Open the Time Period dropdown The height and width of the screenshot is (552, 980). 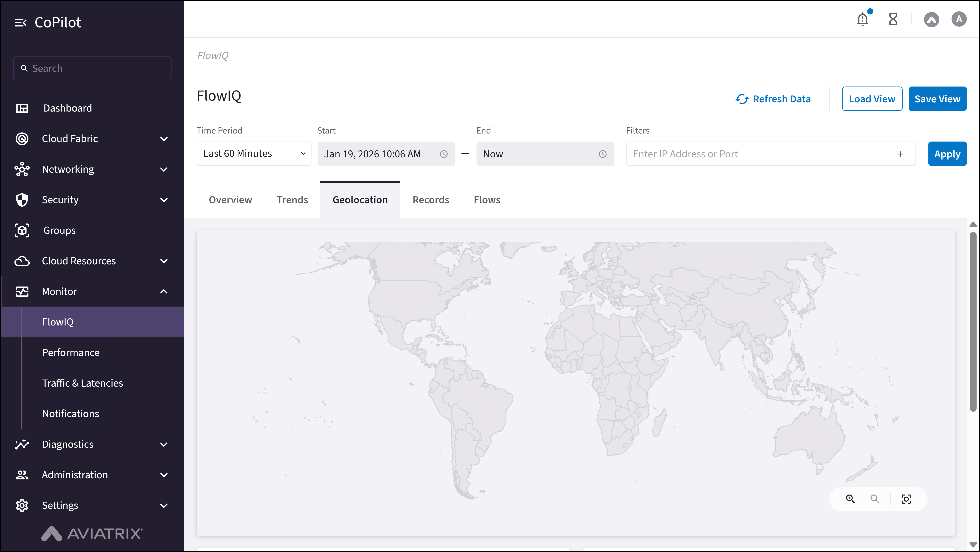tap(253, 153)
